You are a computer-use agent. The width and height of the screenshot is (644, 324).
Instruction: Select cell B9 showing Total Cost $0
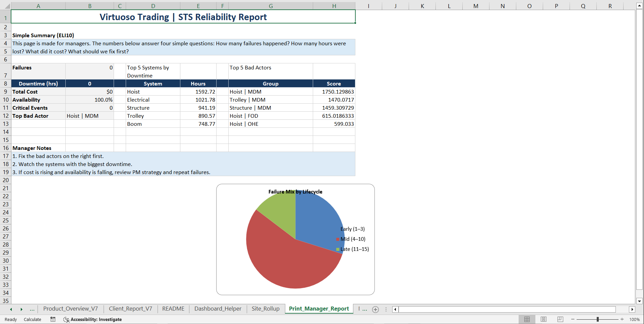click(x=90, y=92)
